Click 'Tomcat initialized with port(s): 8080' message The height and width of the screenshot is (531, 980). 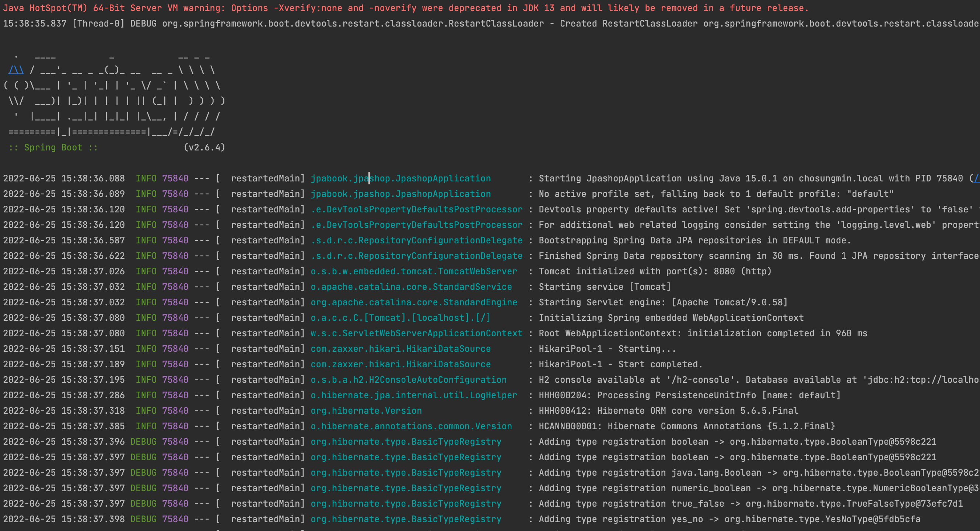pyautogui.click(x=655, y=271)
